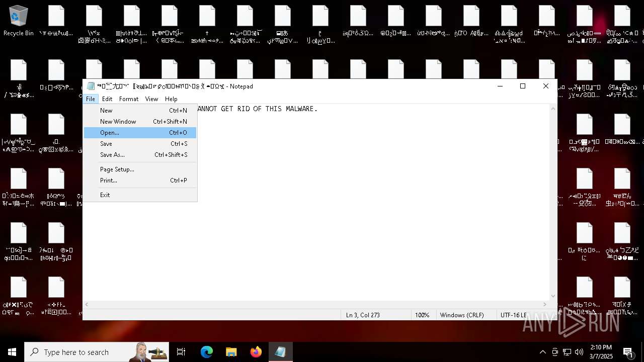Image resolution: width=644 pixels, height=362 pixels.
Task: Select the desktop file right of Recycle Bin
Action: point(56,21)
